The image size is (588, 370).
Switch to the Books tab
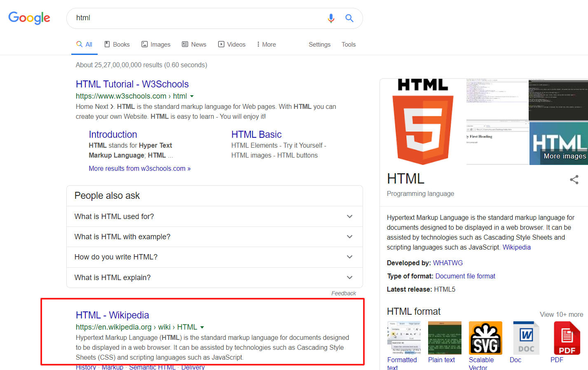[x=117, y=44]
